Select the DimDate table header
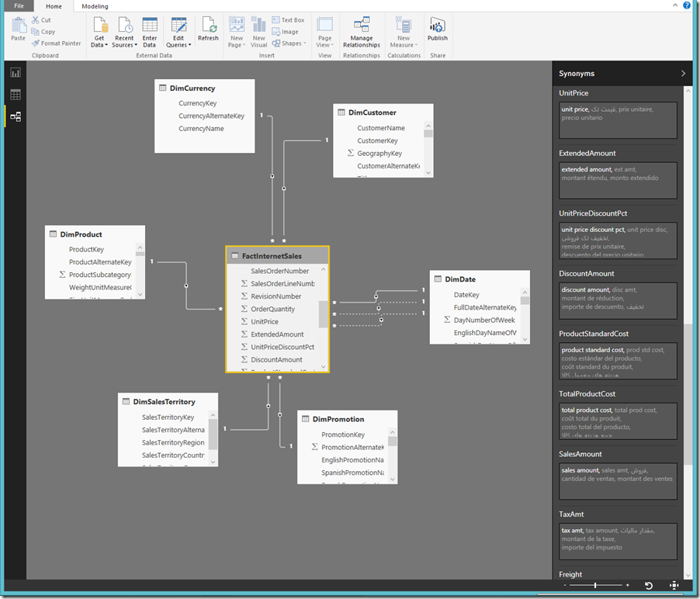This screenshot has width=700, height=599. [480, 279]
